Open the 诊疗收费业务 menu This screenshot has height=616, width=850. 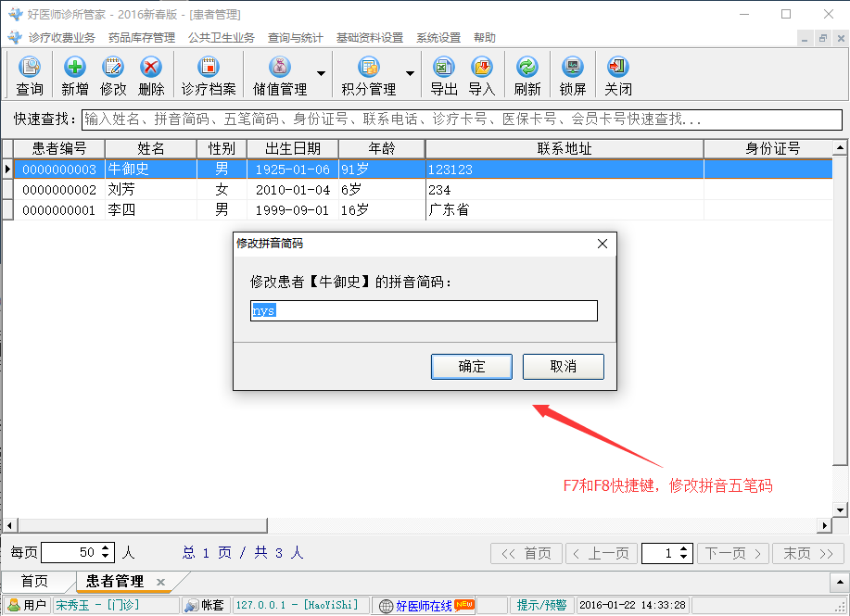(61, 37)
